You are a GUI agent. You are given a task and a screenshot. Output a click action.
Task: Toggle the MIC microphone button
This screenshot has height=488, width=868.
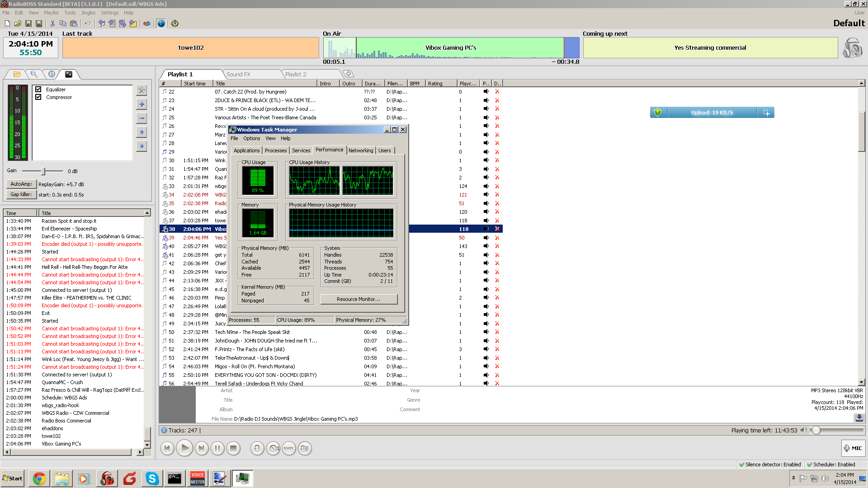[x=853, y=448]
